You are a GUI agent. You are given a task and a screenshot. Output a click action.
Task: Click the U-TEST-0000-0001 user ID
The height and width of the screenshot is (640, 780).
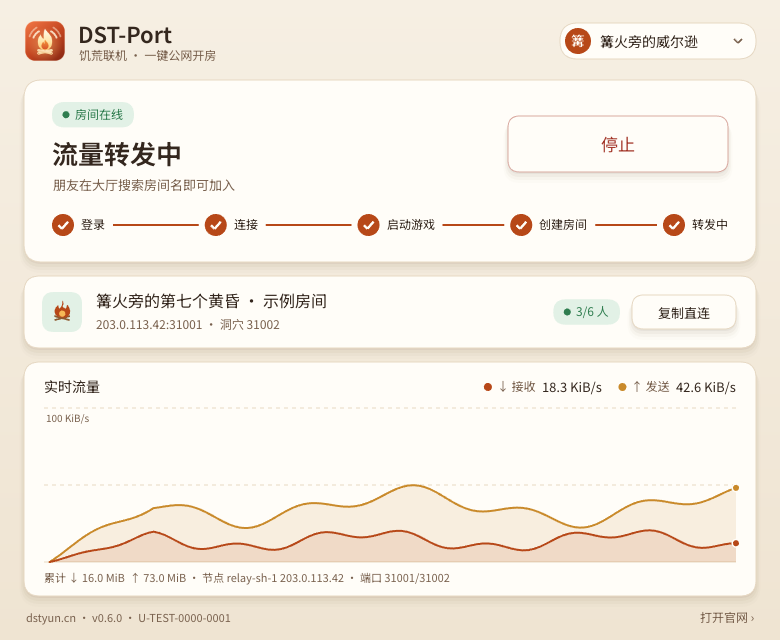(x=185, y=618)
